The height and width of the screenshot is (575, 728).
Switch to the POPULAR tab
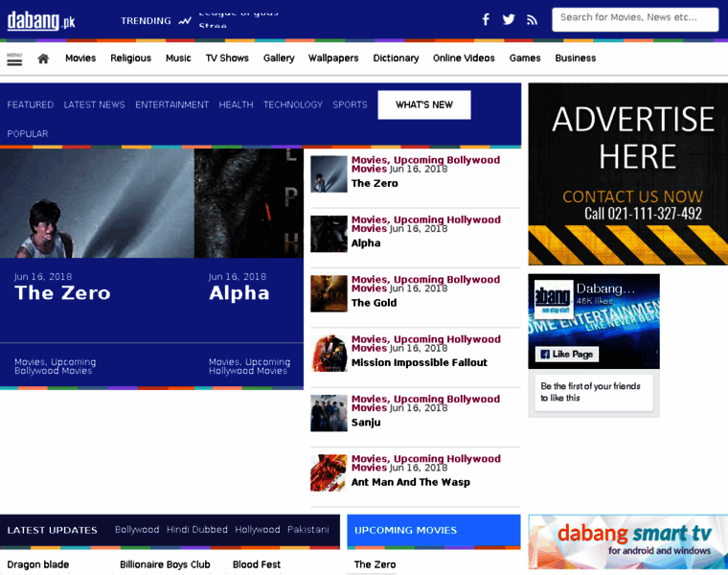[x=28, y=134]
